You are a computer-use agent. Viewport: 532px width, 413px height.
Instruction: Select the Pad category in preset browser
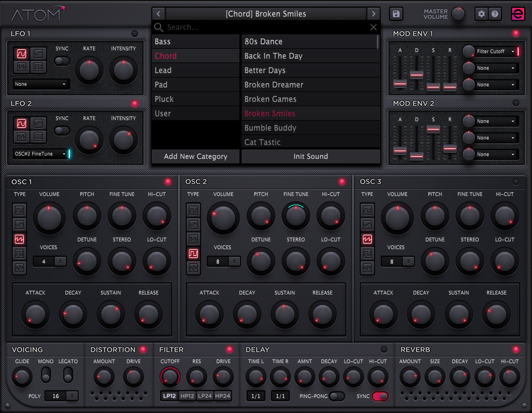196,85
